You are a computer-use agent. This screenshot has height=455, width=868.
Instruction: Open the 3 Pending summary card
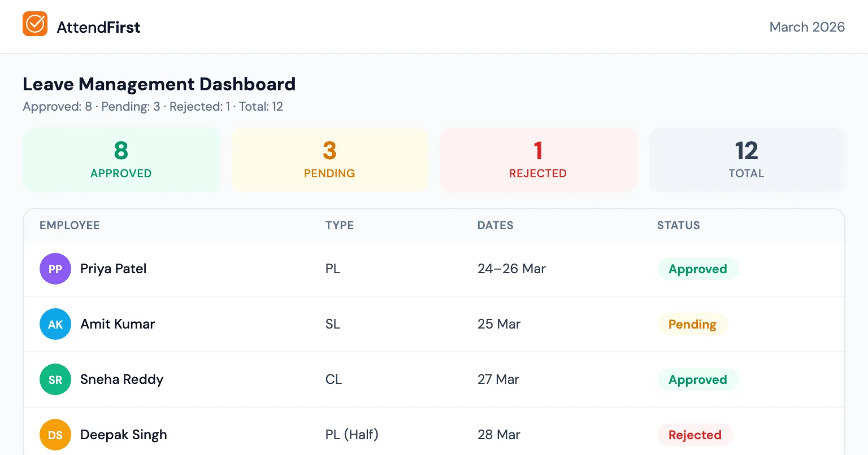pos(329,160)
